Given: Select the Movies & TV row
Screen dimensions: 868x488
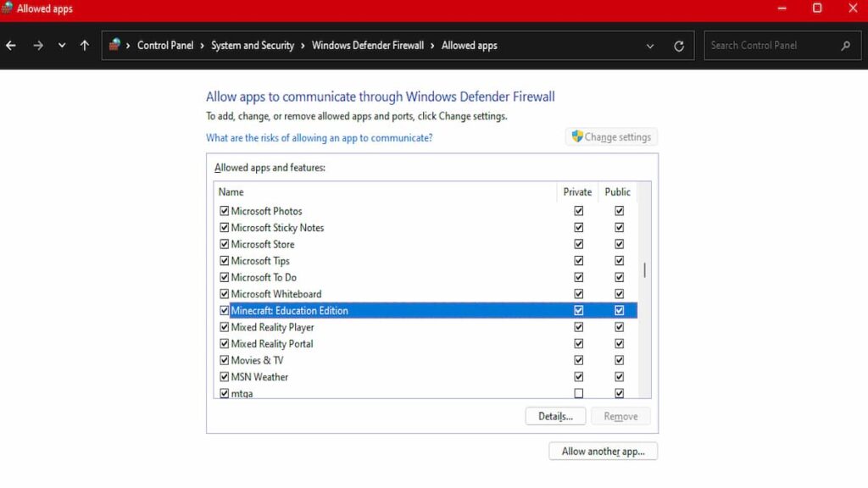Looking at the screenshot, I should (426, 360).
